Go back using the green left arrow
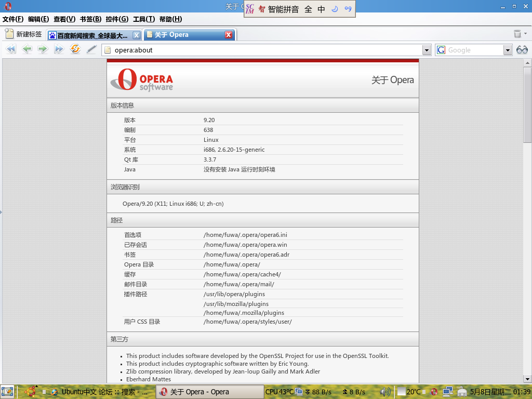The height and width of the screenshot is (399, 532). (26, 49)
